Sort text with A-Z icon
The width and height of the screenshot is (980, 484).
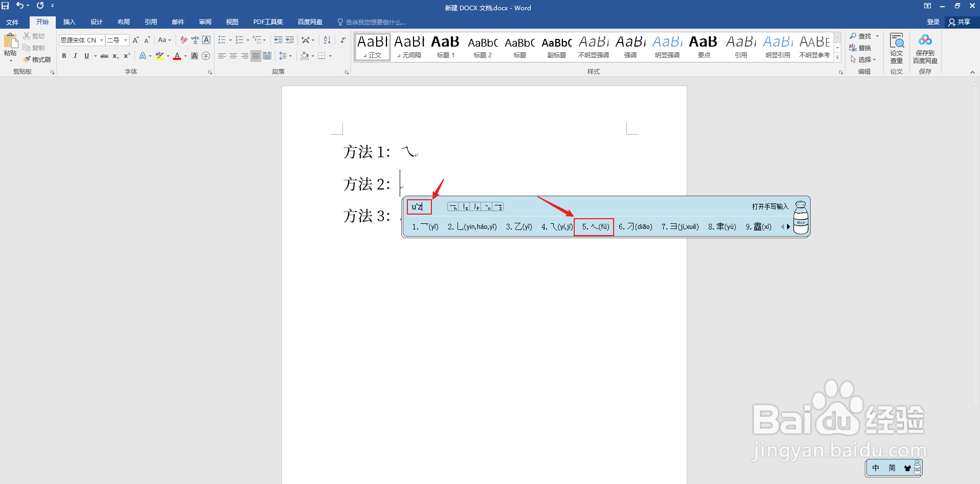(327, 40)
